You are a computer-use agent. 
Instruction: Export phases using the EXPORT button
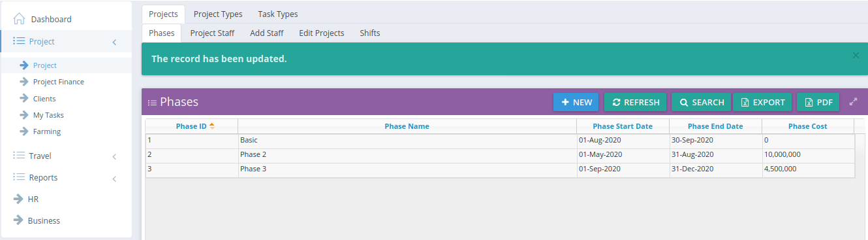click(762, 102)
